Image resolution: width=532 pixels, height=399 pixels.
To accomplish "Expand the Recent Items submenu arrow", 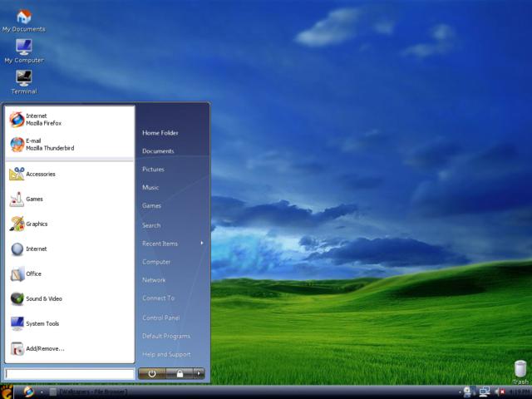I will (x=202, y=243).
